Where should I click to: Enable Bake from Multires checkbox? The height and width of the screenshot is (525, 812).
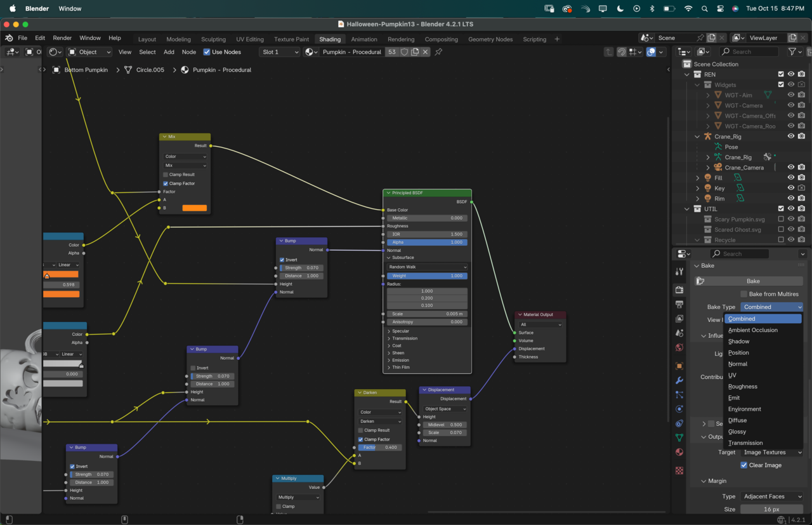(x=744, y=294)
